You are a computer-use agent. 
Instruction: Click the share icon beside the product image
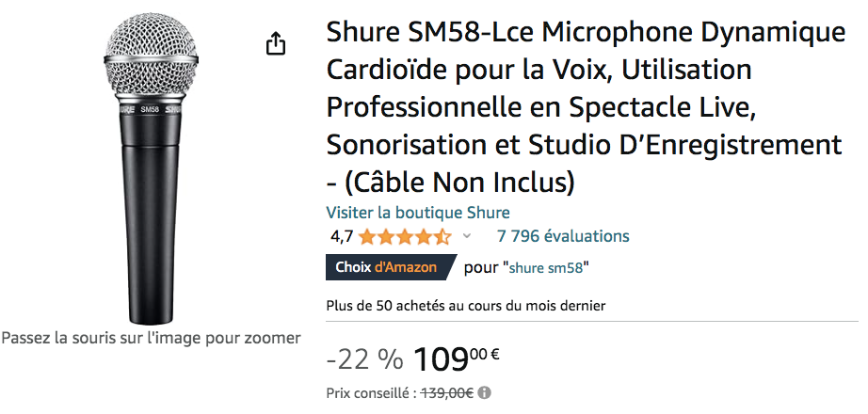(x=276, y=43)
